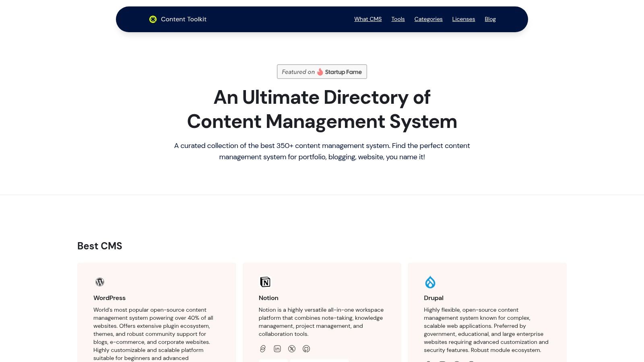Open the Notion card title

(268, 298)
